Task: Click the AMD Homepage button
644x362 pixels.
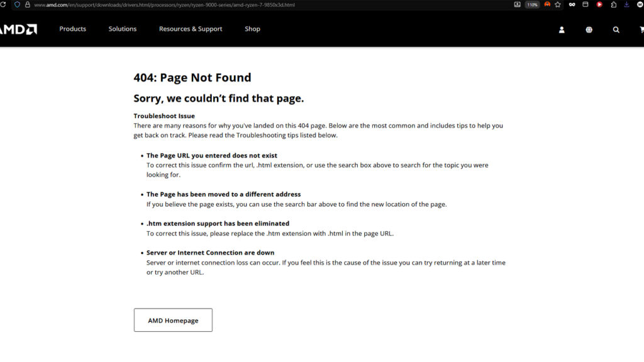Action: [173, 320]
